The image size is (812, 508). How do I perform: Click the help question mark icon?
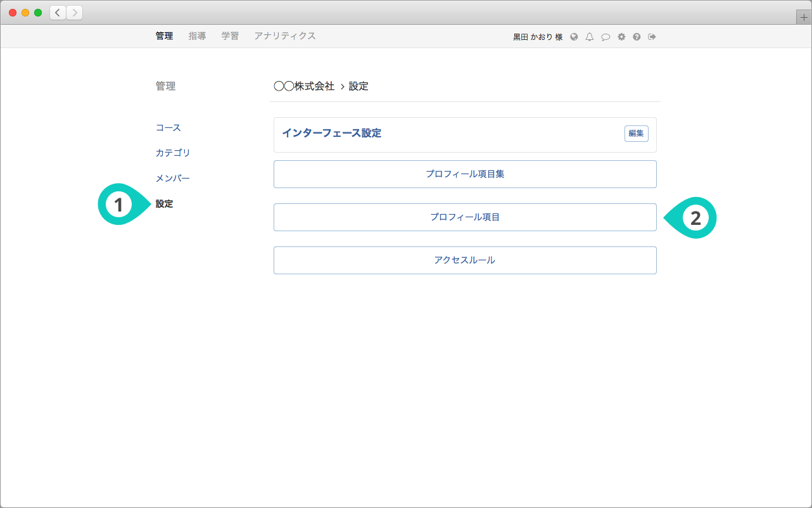point(637,37)
